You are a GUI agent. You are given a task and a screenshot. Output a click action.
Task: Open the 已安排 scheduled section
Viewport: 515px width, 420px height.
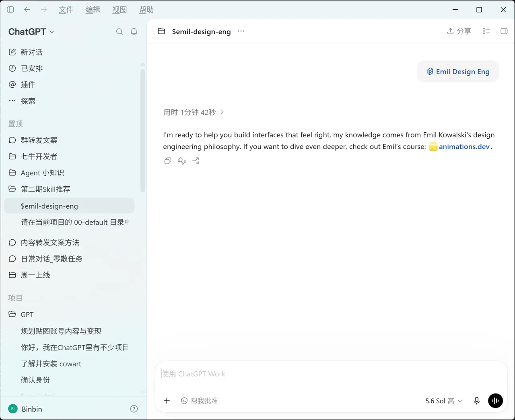point(69,68)
